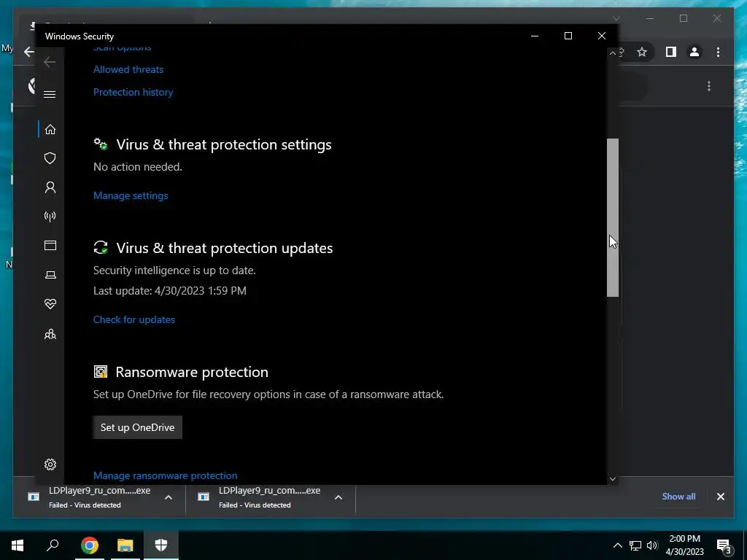Open Device security laptop icon
The height and width of the screenshot is (560, 747).
50,275
